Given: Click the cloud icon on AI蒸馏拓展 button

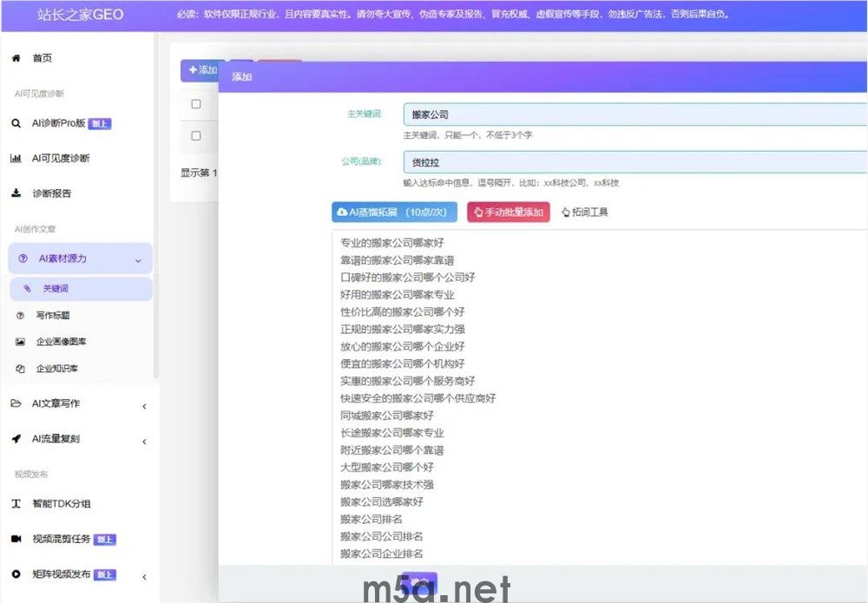Looking at the screenshot, I should pyautogui.click(x=342, y=212).
